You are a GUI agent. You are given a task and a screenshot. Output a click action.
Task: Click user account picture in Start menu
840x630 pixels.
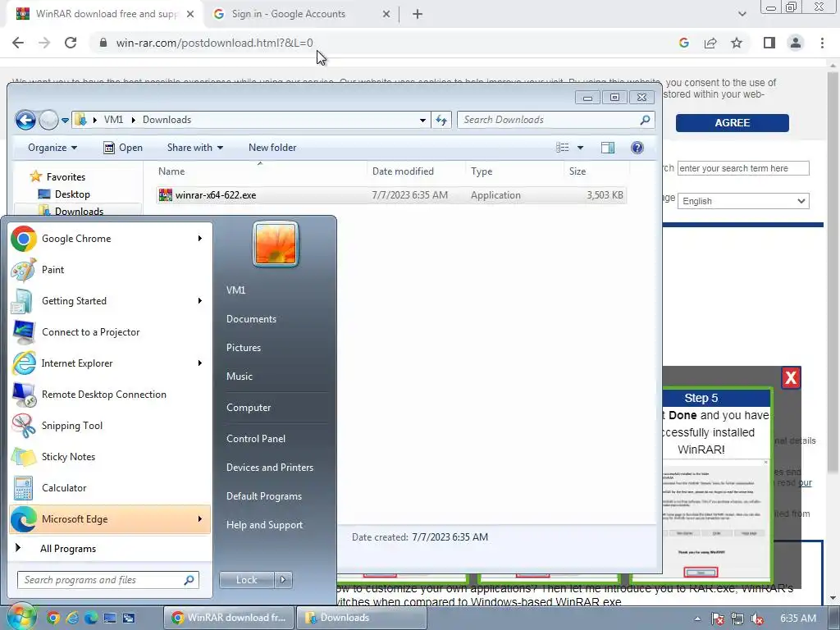(x=276, y=244)
